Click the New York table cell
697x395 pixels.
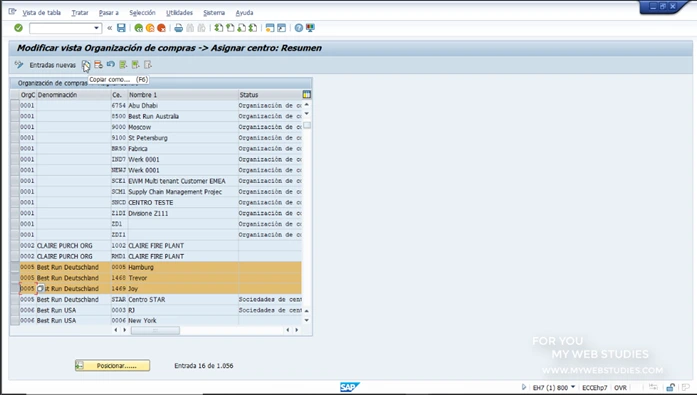183,320
